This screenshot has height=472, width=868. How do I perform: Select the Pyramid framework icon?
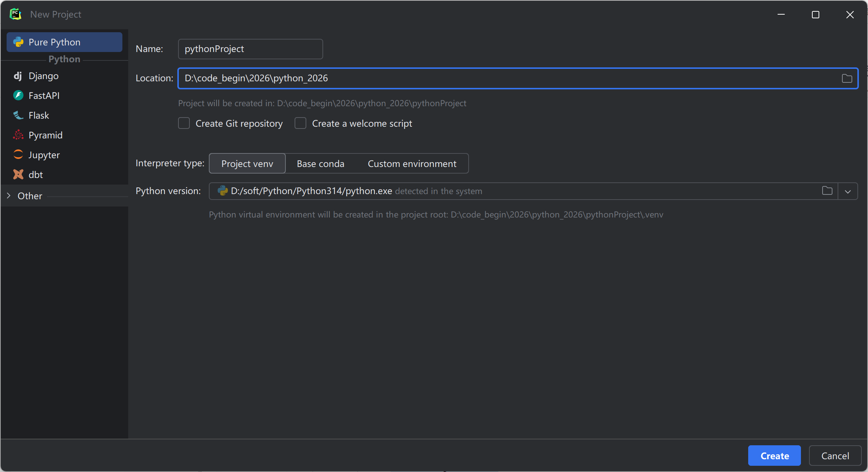click(18, 135)
